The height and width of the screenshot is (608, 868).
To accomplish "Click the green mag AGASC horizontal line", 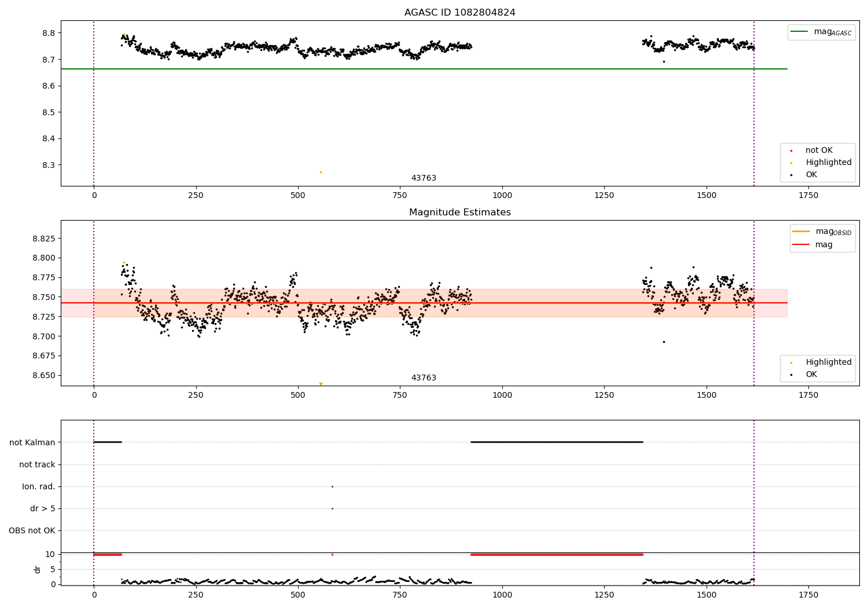I will click(x=424, y=69).
